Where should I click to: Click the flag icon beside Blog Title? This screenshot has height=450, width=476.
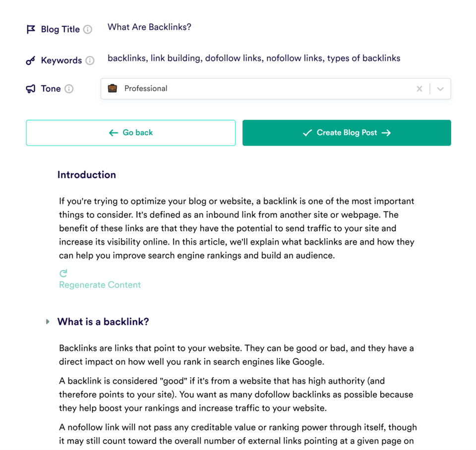[31, 29]
